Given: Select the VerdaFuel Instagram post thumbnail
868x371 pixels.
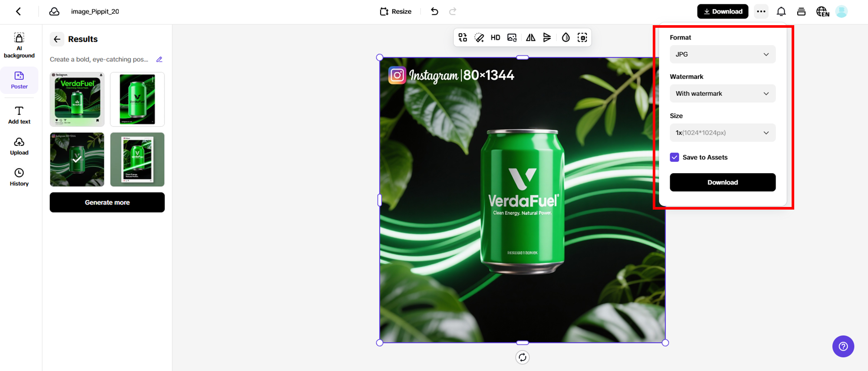Looking at the screenshot, I should [x=77, y=99].
